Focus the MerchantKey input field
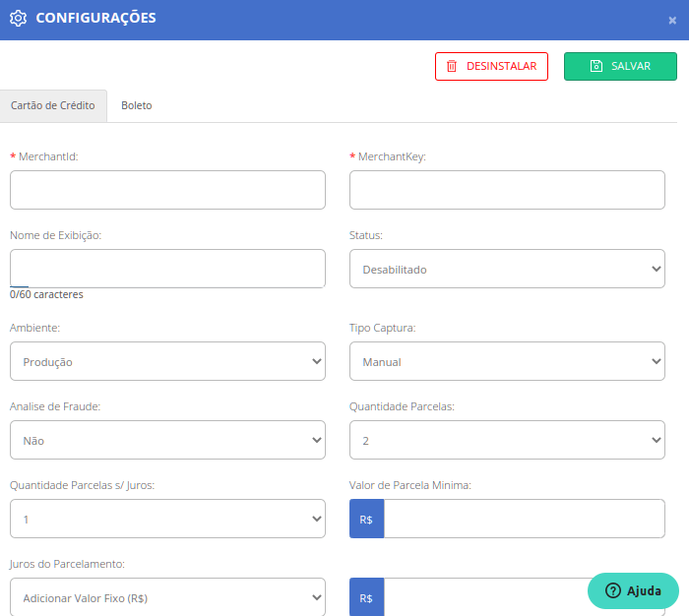 [507, 190]
